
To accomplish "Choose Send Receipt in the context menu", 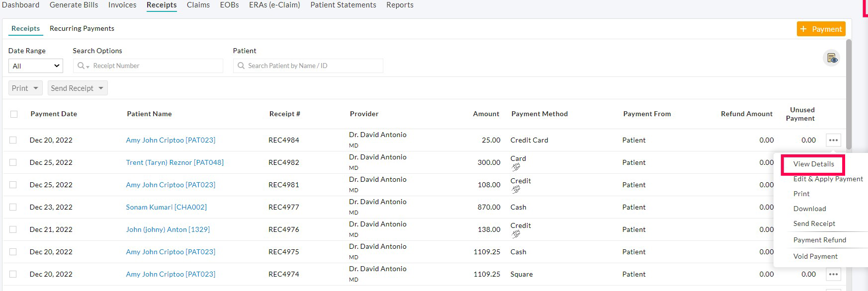I will [x=814, y=223].
